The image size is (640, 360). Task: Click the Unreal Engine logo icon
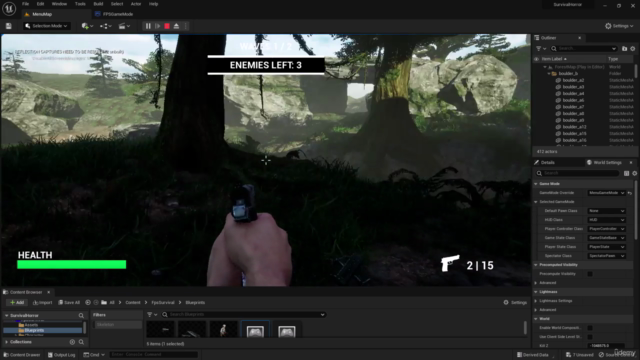[x=9, y=8]
